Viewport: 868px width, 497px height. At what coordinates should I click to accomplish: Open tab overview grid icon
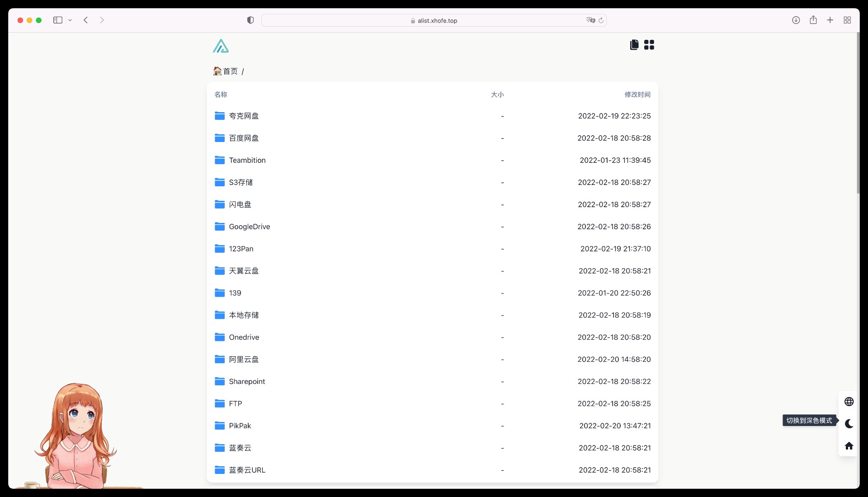tap(847, 20)
